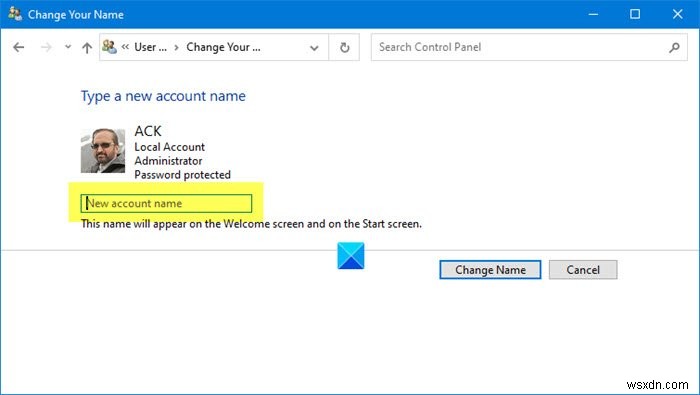Expand the arrow after 'User ...' breadcrumb
Viewport: 700px width, 395px height.
[x=176, y=47]
